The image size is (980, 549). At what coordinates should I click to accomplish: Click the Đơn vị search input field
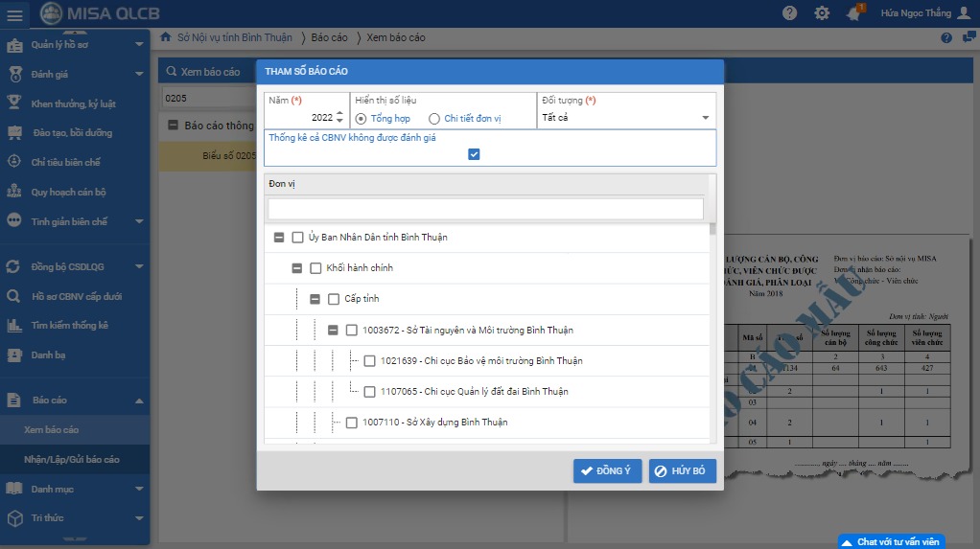pos(485,209)
